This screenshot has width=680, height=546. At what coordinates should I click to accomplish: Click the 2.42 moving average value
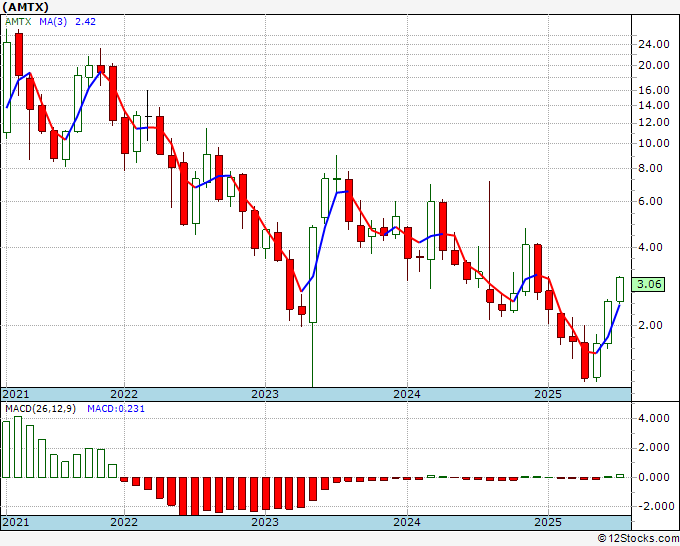(85, 22)
